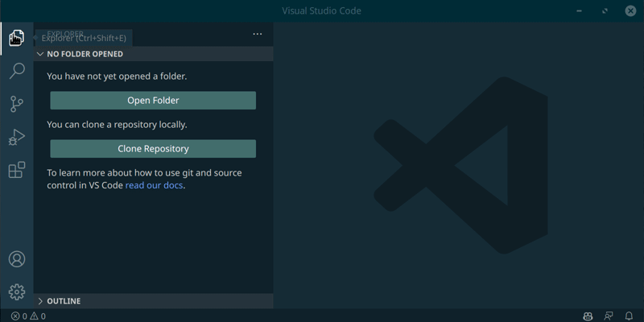644x322 pixels.
Task: Expand the OUTLINE section
Action: click(x=153, y=301)
